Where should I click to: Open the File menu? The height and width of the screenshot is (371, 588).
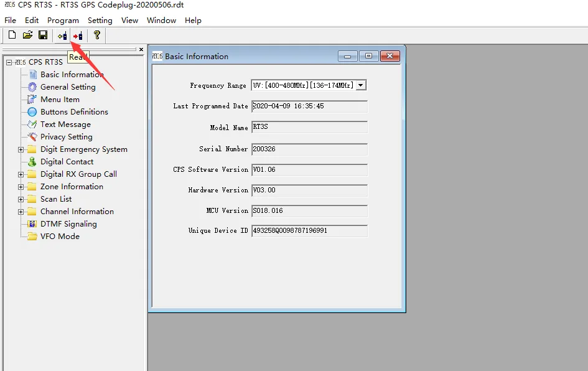pos(10,21)
